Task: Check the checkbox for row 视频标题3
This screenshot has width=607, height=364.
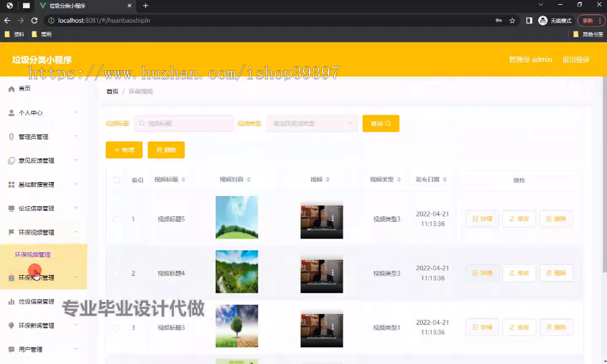Action: (116, 328)
